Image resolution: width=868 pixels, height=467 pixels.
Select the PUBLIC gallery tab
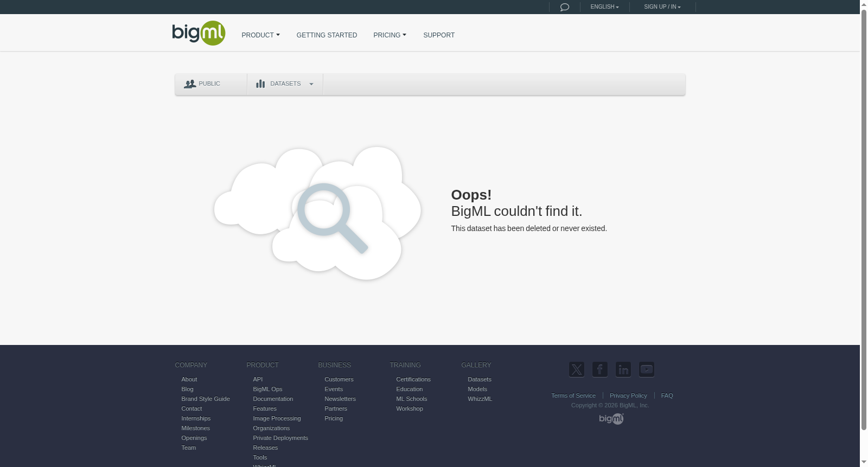click(211, 84)
